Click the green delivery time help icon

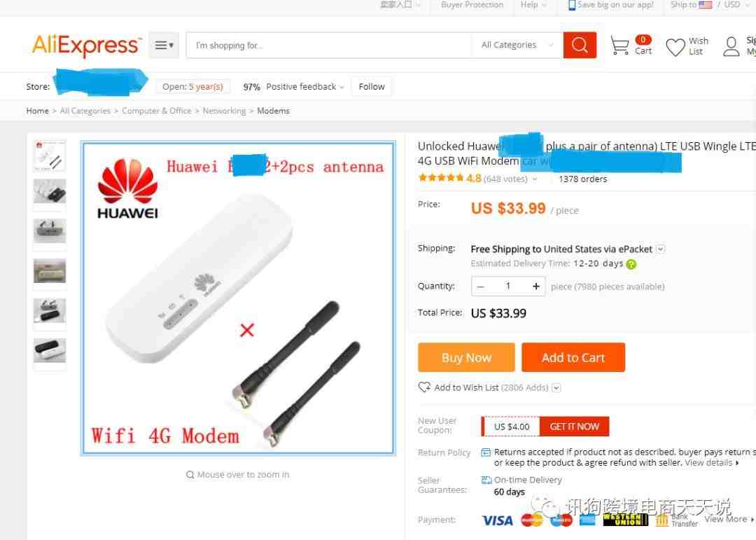[631, 264]
